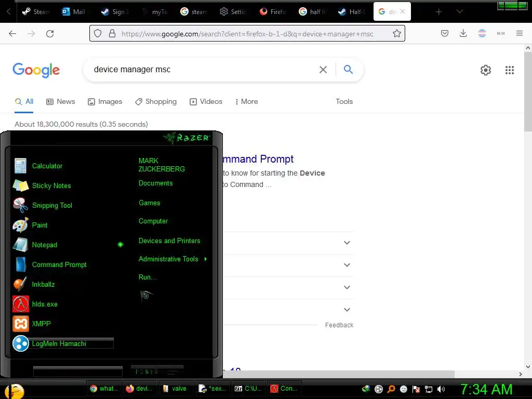532x399 pixels.
Task: Switch to the Steam browser tab
Action: [x=36, y=11]
